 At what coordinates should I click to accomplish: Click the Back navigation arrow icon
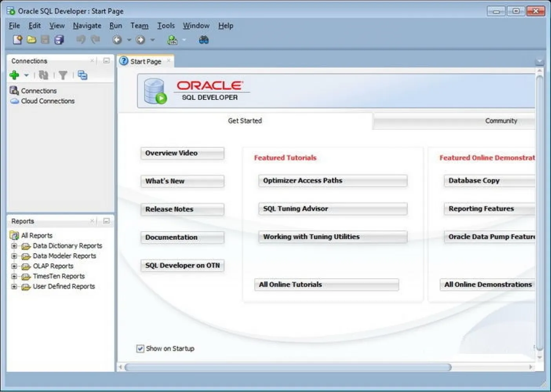tap(117, 40)
